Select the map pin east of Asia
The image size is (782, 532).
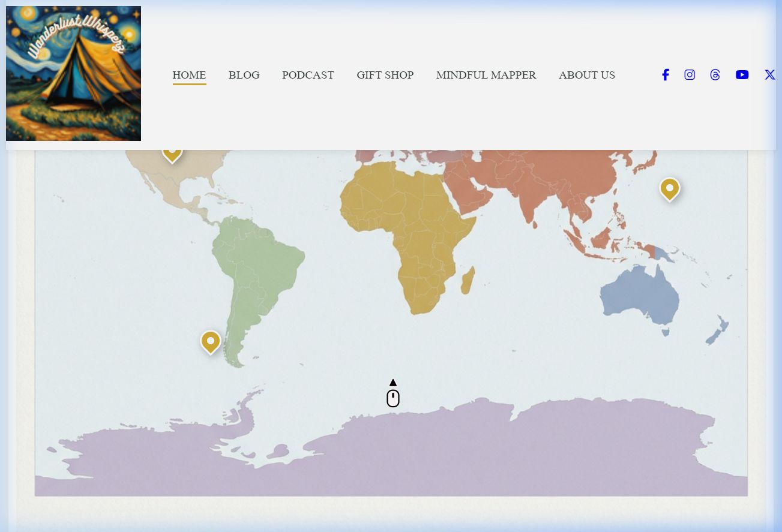click(x=669, y=188)
